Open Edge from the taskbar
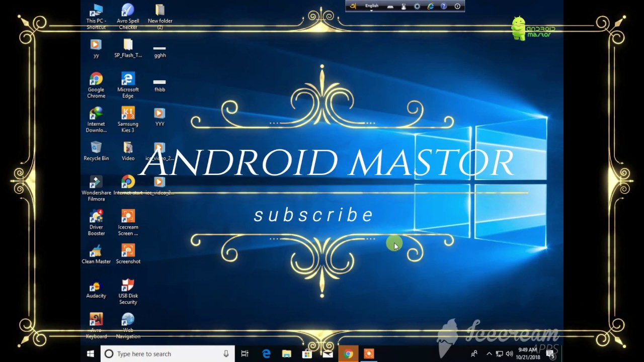The image size is (644, 362). 266,354
